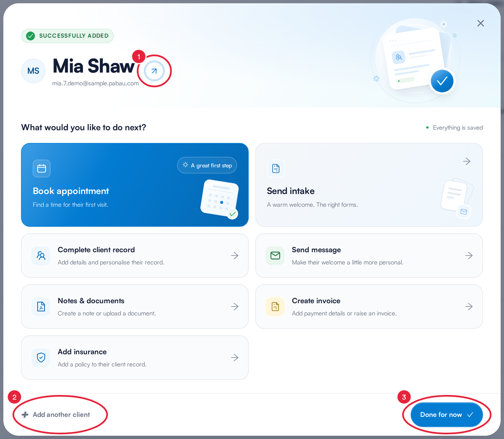This screenshot has height=439, width=504.
Task: Click 'Create a note or upload a document.' text
Action: pyautogui.click(x=107, y=314)
